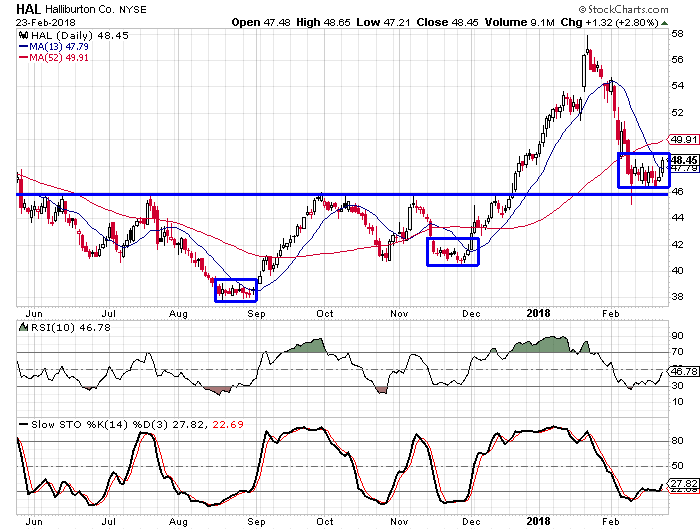700x530 pixels.
Task: Select the RSI(10) 46.78 panel label
Action: point(69,328)
